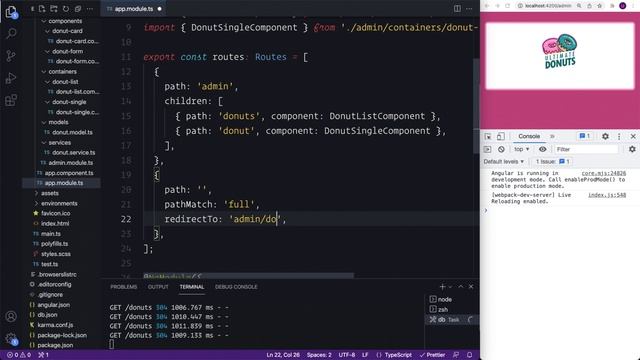Switch to the DEBUG CONSOLE tab
Image resolution: width=640 pixels, height=360 pixels.
(236, 287)
